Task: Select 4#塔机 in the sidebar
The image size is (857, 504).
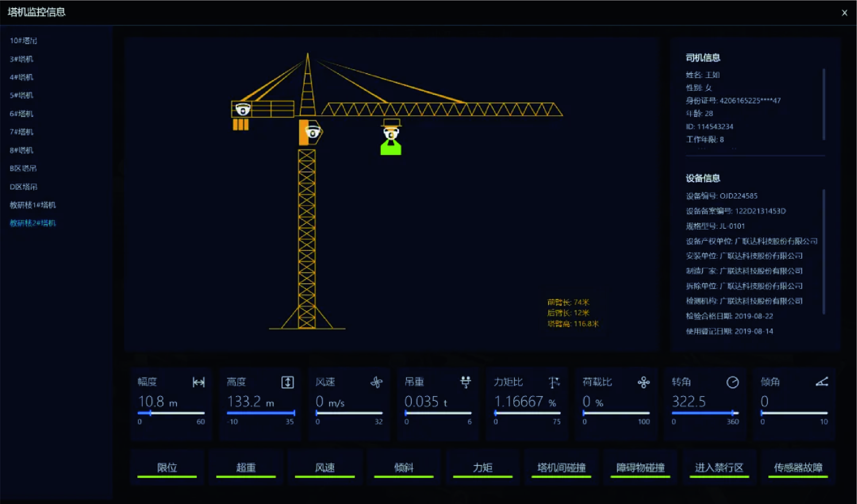Action: (x=21, y=77)
